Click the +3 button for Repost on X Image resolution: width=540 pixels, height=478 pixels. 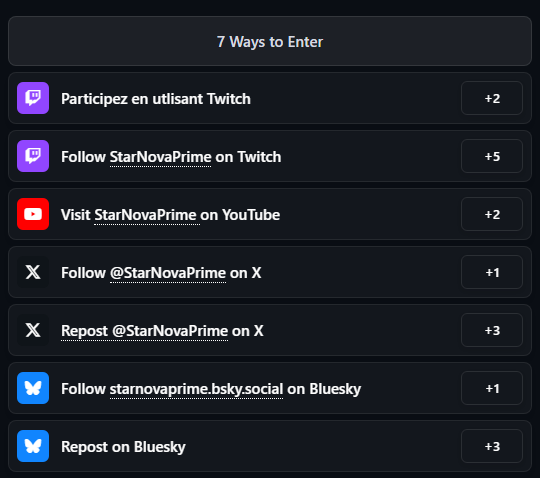(492, 330)
